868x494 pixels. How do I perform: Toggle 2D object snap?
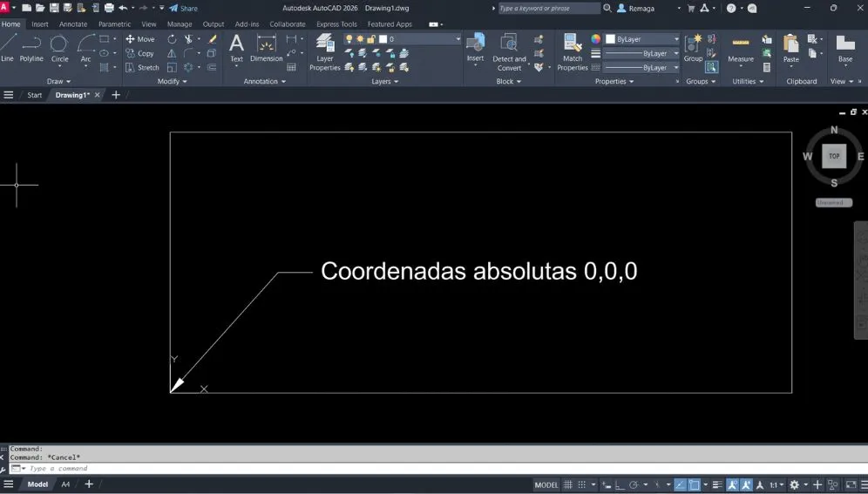pyautogui.click(x=695, y=485)
